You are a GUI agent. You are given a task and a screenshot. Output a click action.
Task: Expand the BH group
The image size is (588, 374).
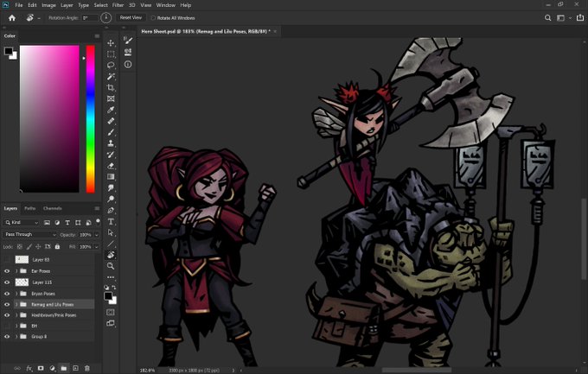click(x=16, y=326)
